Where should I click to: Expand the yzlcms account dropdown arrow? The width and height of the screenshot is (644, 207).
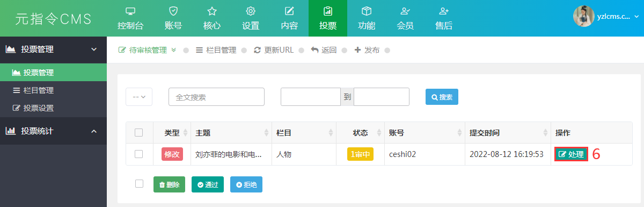(636, 17)
